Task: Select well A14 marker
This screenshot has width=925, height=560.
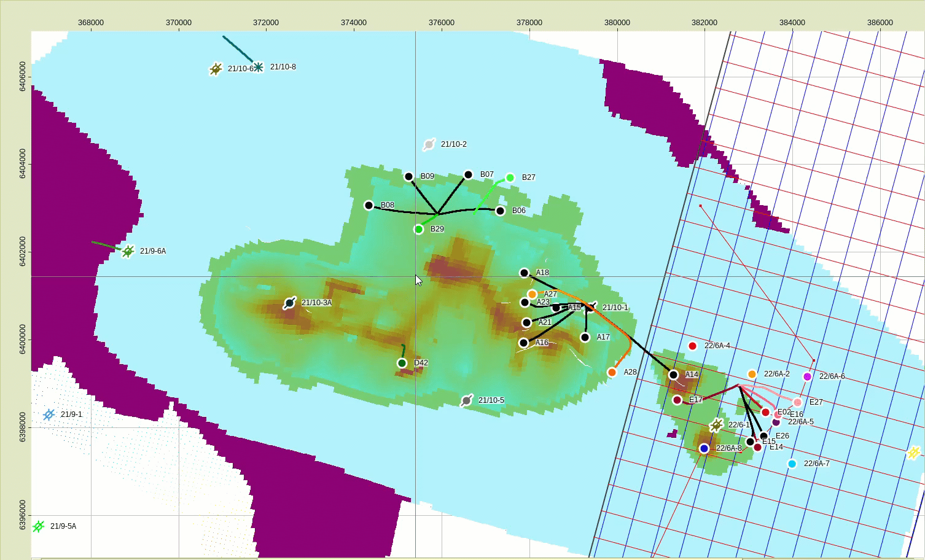Action: (673, 375)
